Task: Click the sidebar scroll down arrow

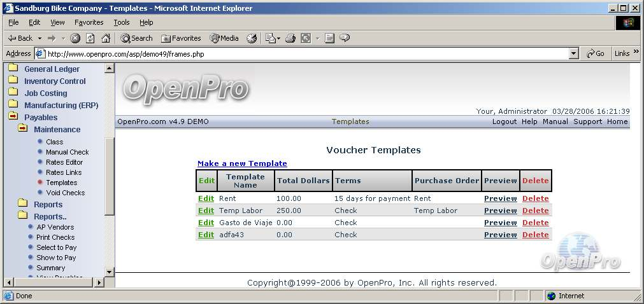Action: [x=109, y=272]
